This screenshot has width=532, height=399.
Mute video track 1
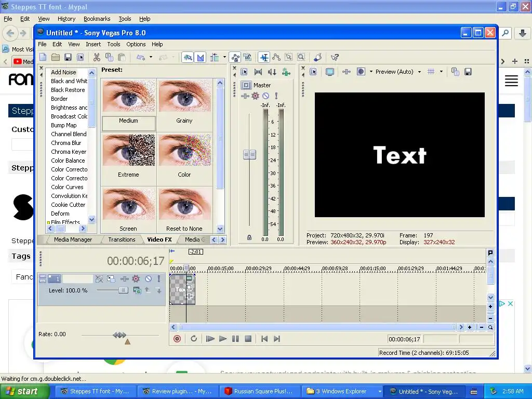pyautogui.click(x=148, y=279)
